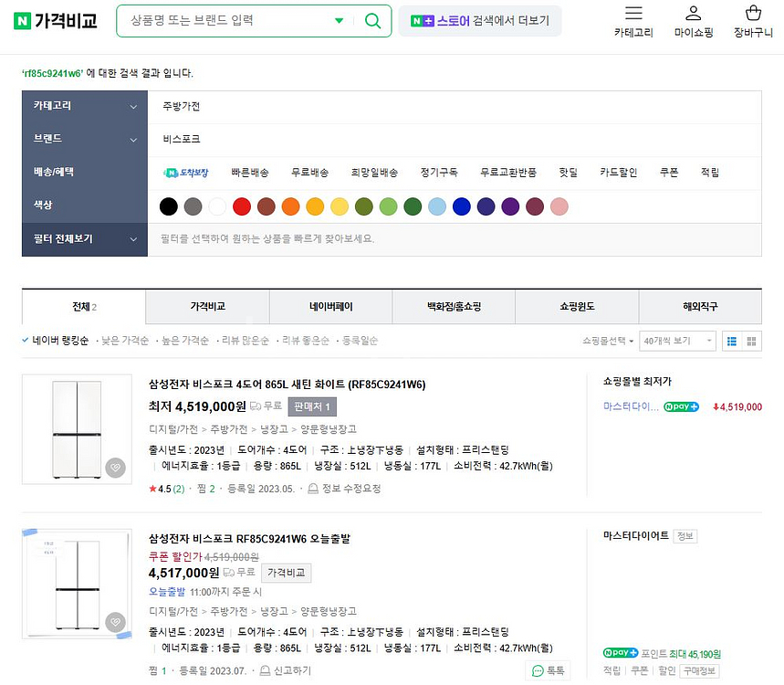784x685 pixels.
Task: Sort by 리뷰 많은순
Action: click(x=245, y=341)
